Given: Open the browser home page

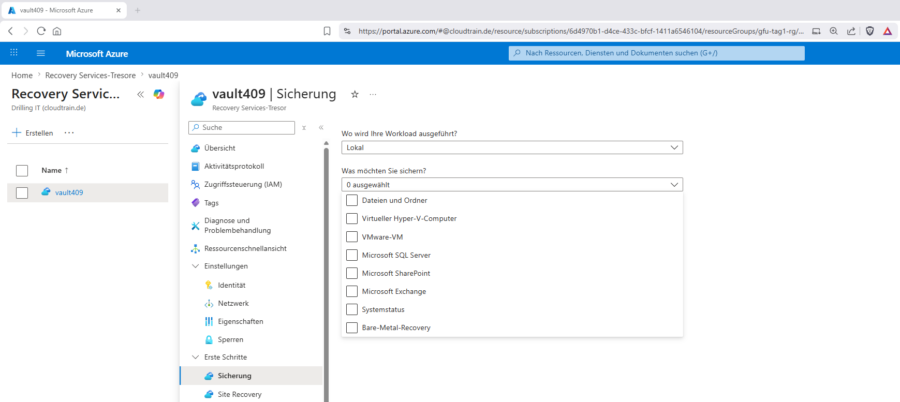Looking at the screenshot, I should [57, 31].
